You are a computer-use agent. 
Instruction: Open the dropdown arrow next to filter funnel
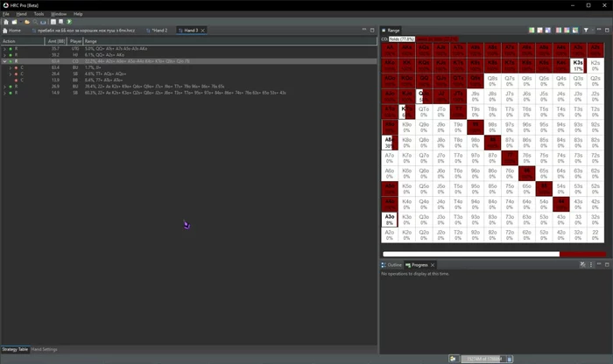[592, 30]
